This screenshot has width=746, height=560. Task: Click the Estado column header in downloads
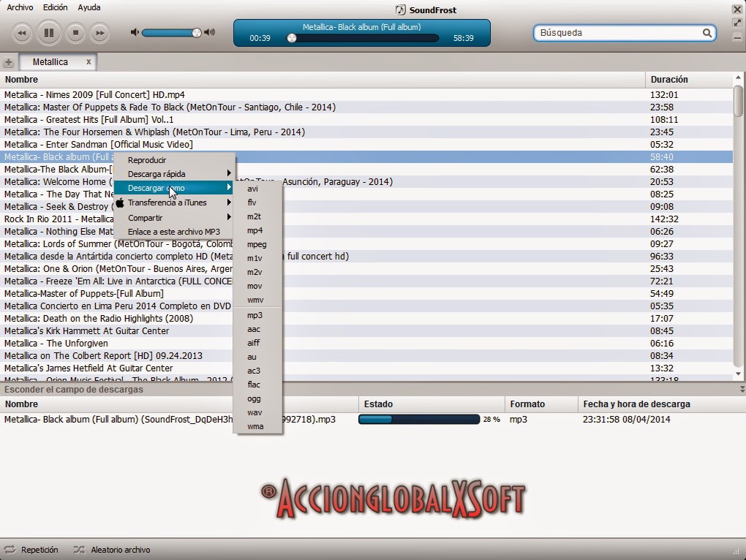tap(431, 404)
